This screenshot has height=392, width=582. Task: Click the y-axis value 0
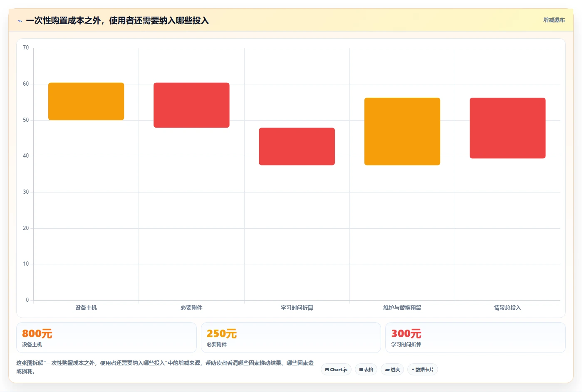(27, 300)
